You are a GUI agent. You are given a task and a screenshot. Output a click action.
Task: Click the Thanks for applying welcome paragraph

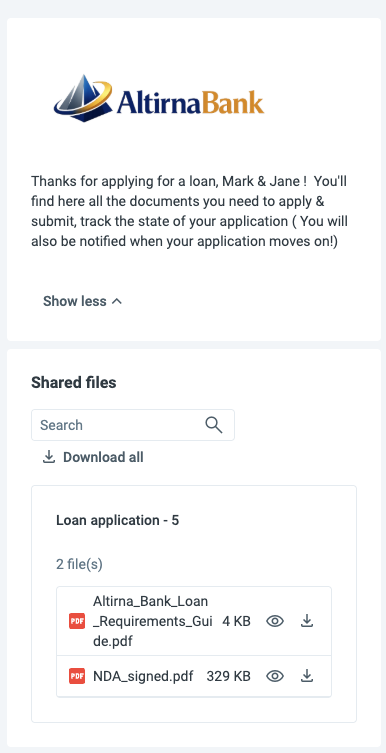click(x=190, y=212)
